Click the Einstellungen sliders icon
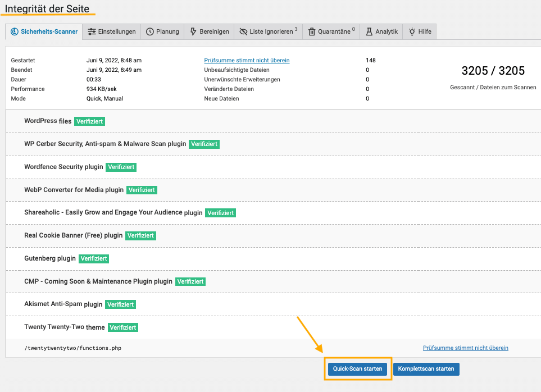Viewport: 541px width, 392px height. tap(92, 31)
